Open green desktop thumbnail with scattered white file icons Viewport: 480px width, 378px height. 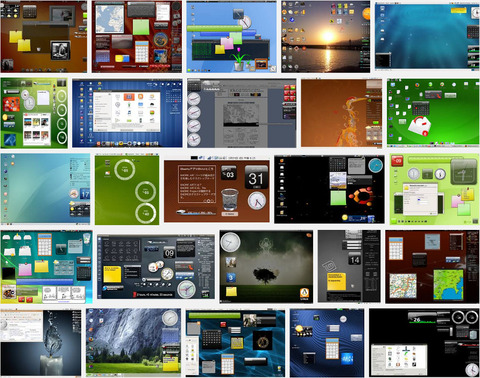[433, 113]
